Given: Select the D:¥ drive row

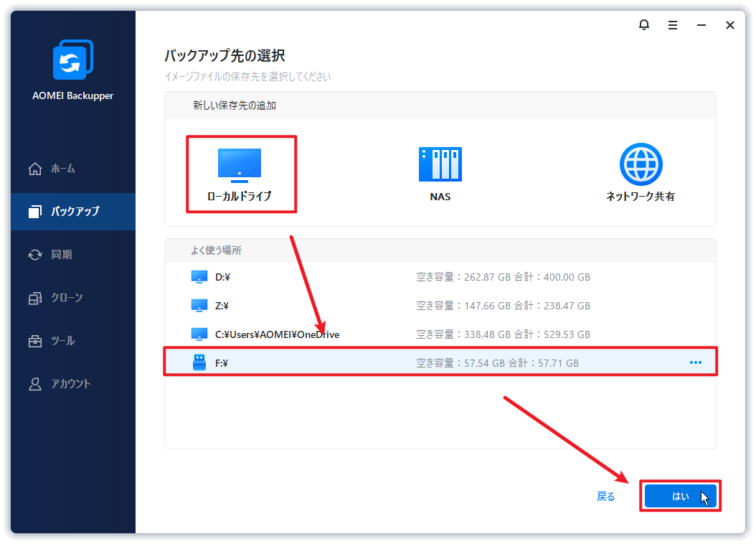Looking at the screenshot, I should click(440, 277).
